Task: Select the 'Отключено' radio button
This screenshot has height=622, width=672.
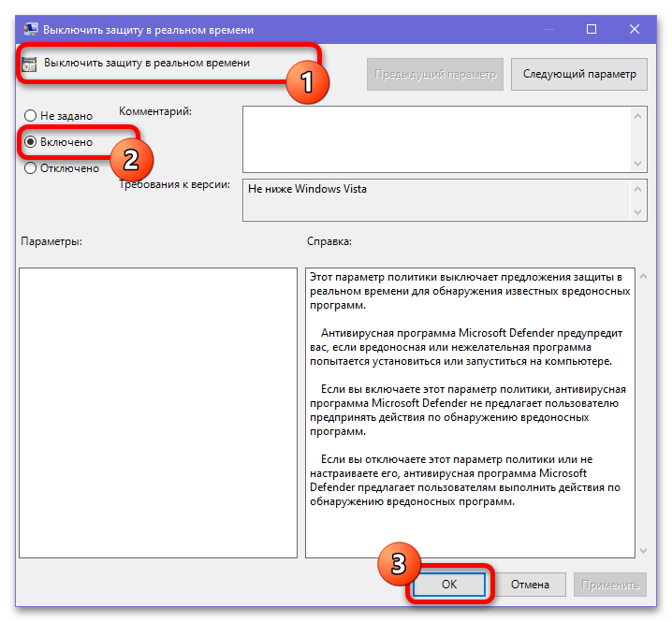Action: coord(30,168)
